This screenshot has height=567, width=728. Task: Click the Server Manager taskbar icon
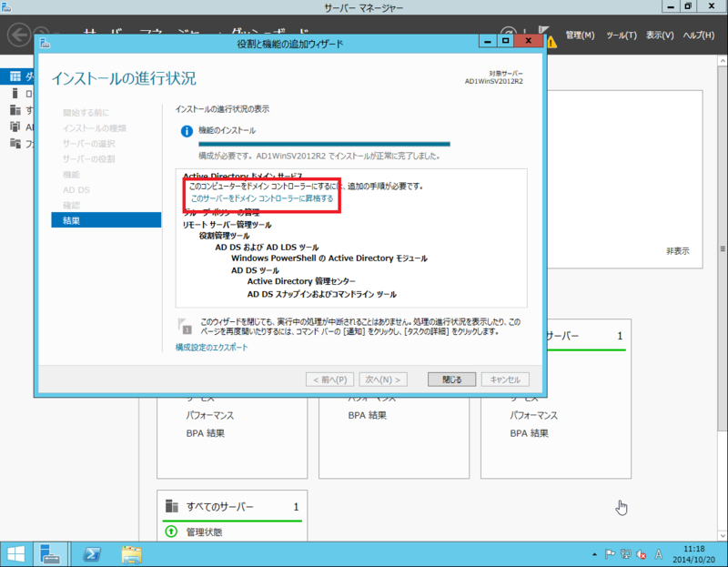click(50, 554)
